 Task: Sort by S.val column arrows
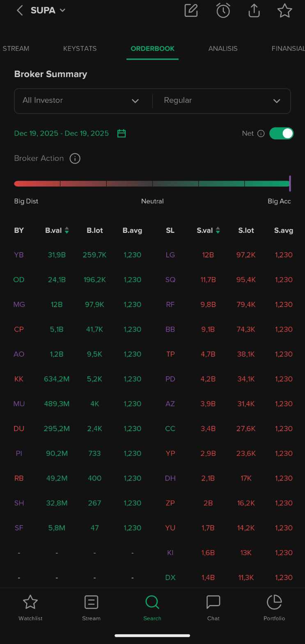click(x=218, y=230)
